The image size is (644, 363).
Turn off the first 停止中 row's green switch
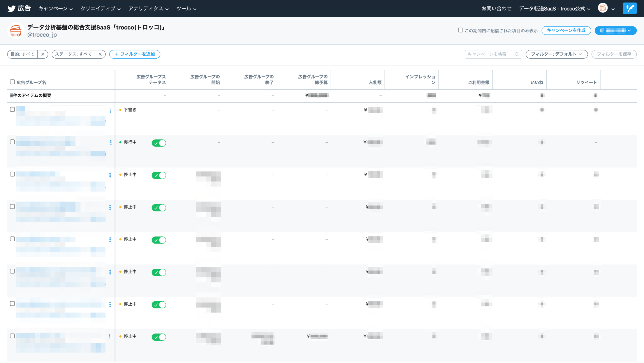(159, 175)
